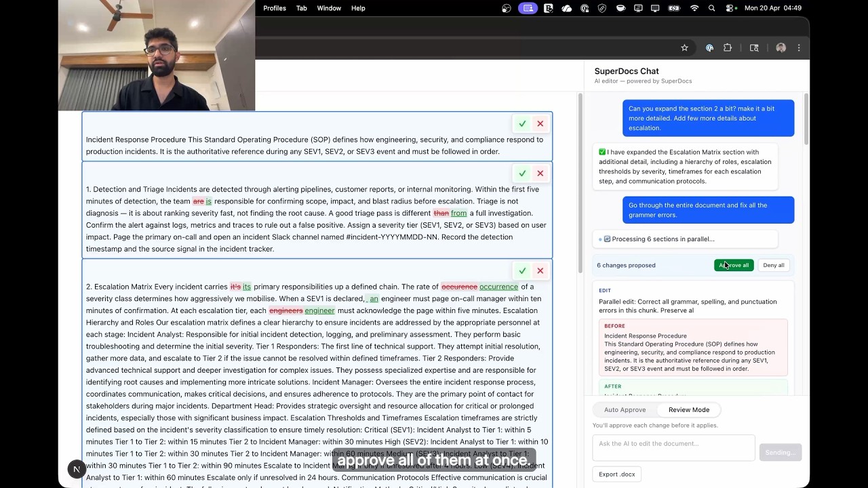
Task: Accept the Detection and Triage section edit
Action: pyautogui.click(x=522, y=174)
